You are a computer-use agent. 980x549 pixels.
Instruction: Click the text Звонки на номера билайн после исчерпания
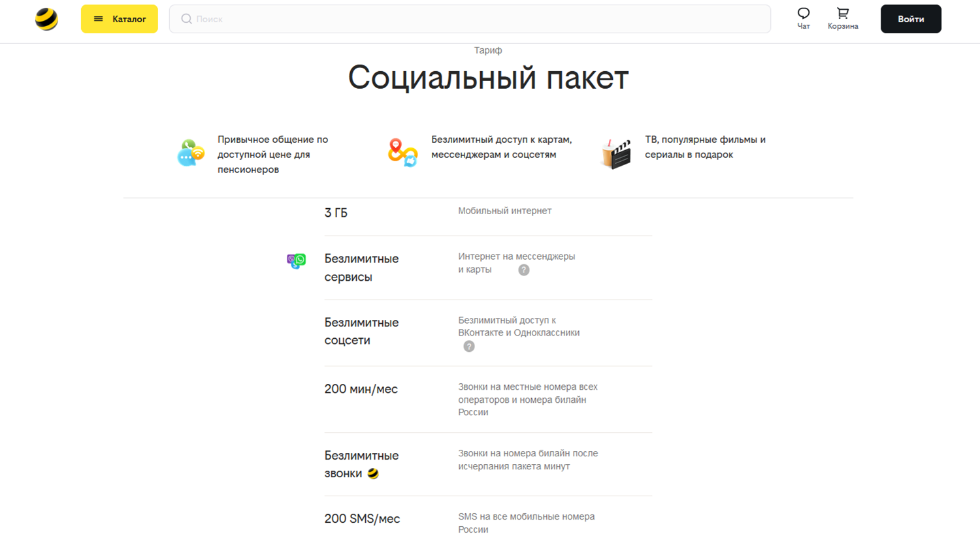pyautogui.click(x=528, y=460)
